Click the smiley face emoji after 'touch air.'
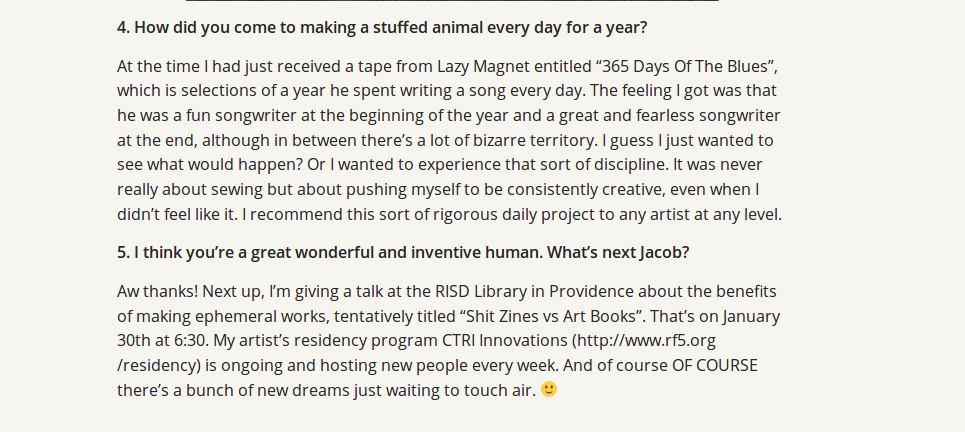Image resolution: width=965 pixels, height=432 pixels. pos(549,389)
